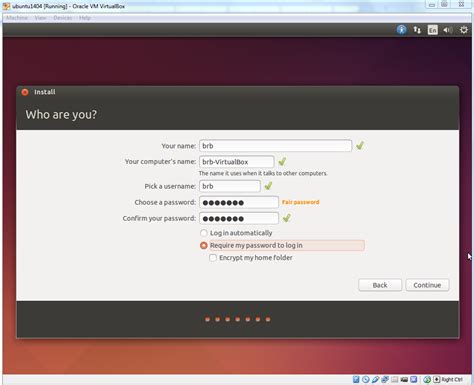Click the Your computer's name field
Image resolution: width=474 pixels, height=385 pixels.
tap(237, 162)
